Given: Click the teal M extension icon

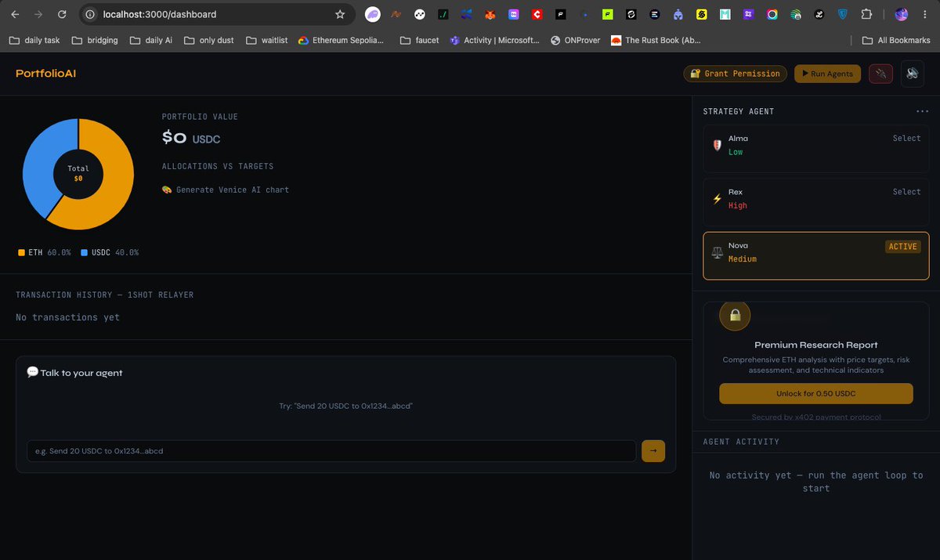Looking at the screenshot, I should [725, 14].
